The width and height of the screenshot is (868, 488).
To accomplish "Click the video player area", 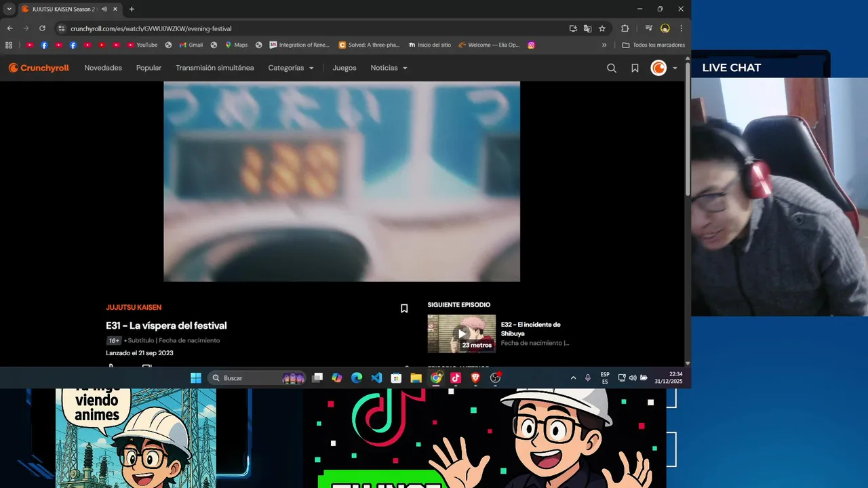I will click(342, 182).
